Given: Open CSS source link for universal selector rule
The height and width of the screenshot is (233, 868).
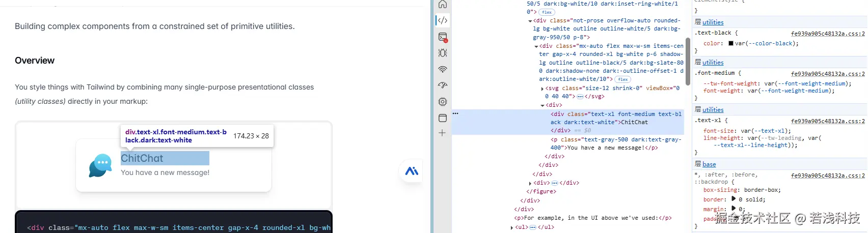Looking at the screenshot, I should (x=828, y=176).
